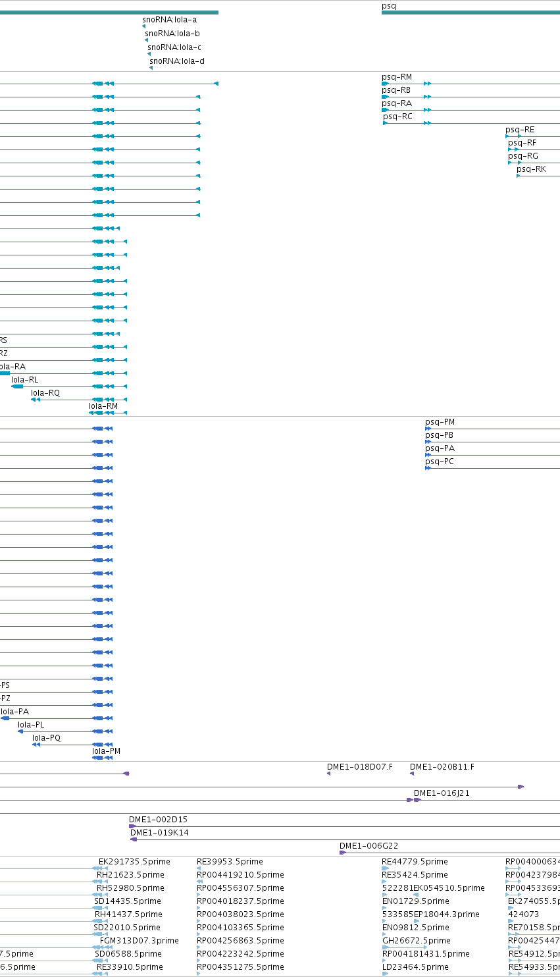This screenshot has height=977, width=560.
Task: Select the lola-PL protein feature
Action: tap(31, 725)
